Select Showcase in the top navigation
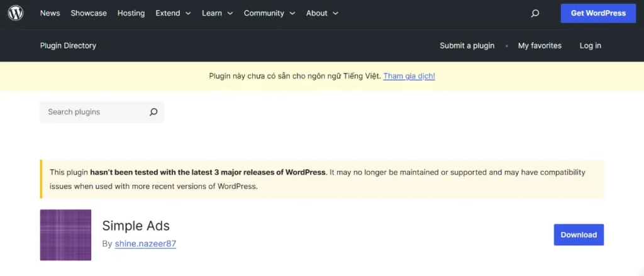The image size is (644, 276). click(89, 13)
